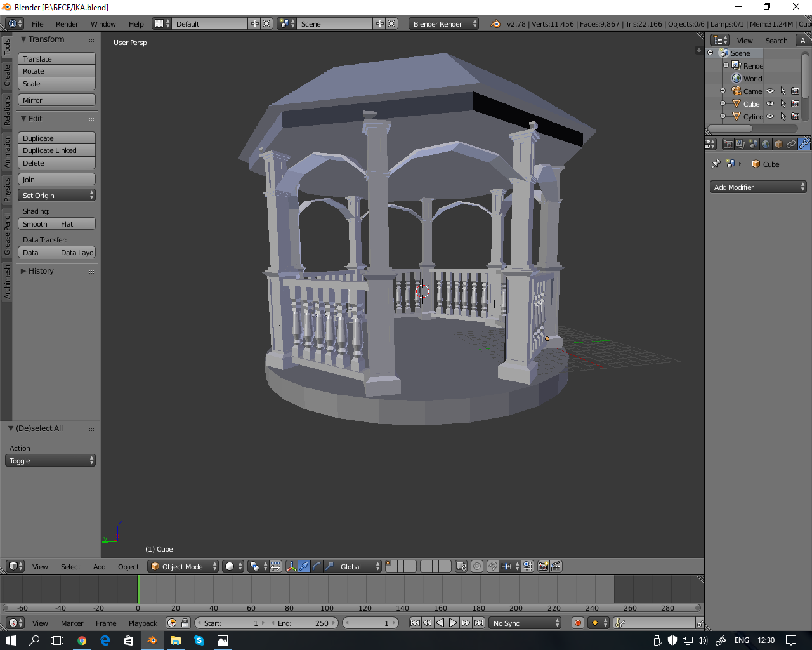Open the editor type selector in the outliner header
The image size is (812, 650).
(719, 40)
